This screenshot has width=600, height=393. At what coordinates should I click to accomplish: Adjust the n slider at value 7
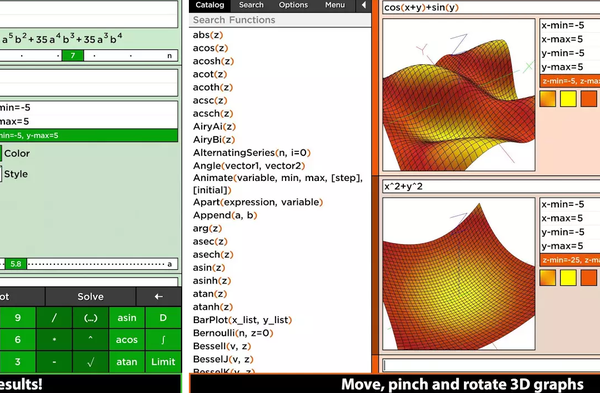72,55
